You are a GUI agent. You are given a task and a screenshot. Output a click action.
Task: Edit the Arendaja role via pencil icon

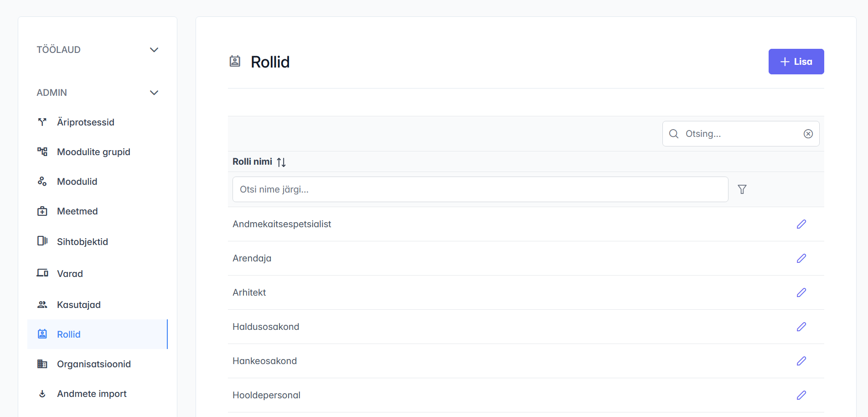coord(801,258)
